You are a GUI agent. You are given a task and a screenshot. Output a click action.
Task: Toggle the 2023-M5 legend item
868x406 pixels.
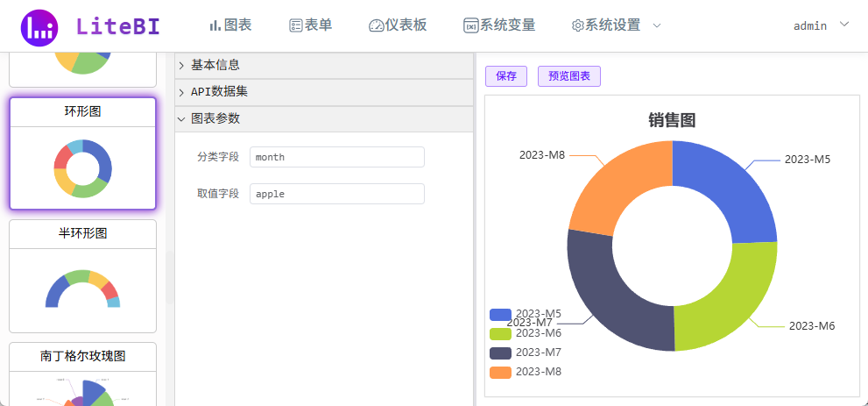526,314
